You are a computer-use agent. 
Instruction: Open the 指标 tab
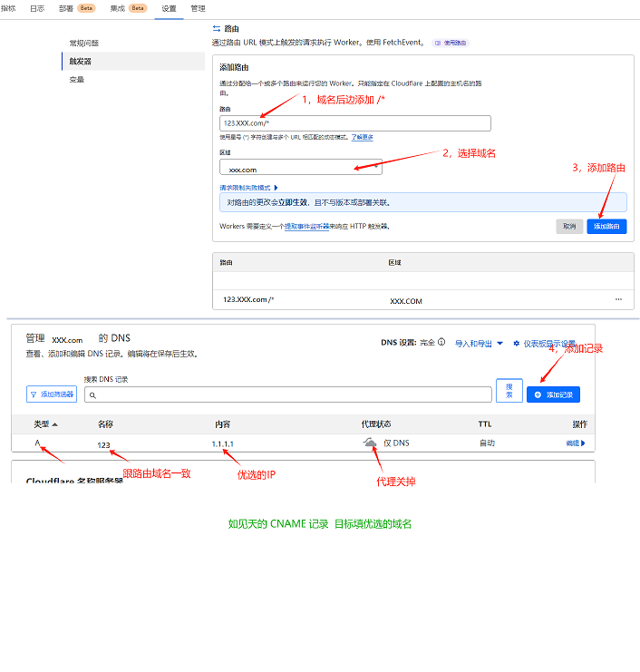coord(8,8)
